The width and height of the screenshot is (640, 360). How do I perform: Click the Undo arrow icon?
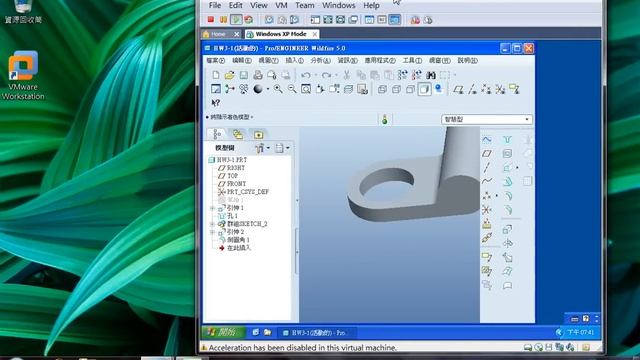306,75
